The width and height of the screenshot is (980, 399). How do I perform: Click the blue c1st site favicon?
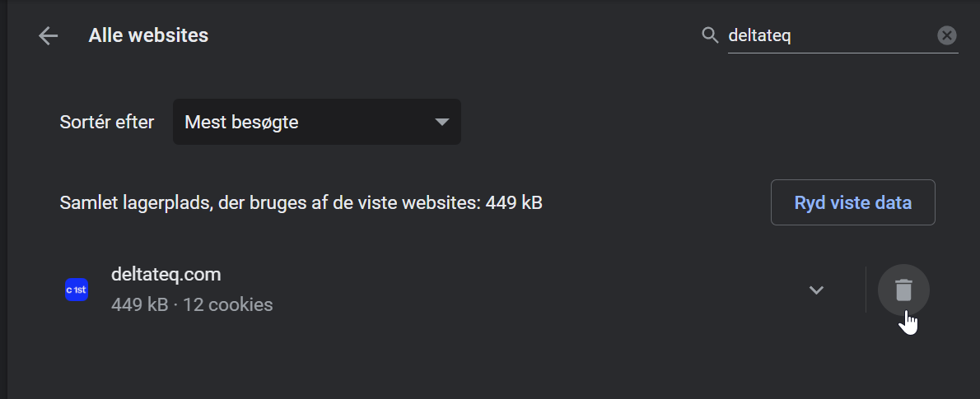click(x=77, y=290)
